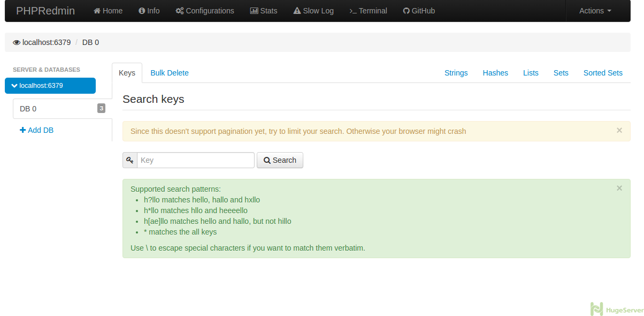Expand the Actions dropdown menu
Image resolution: width=644 pixels, height=316 pixels.
[595, 11]
